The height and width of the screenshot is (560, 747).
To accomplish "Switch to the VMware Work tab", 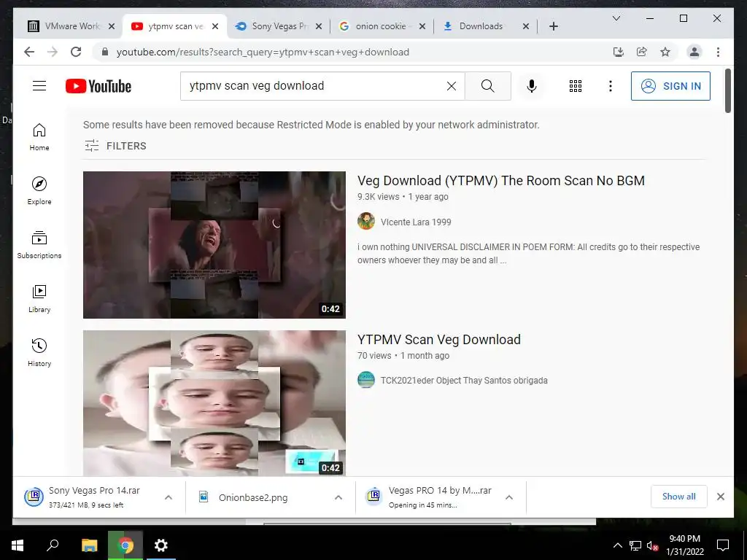I will tap(71, 26).
